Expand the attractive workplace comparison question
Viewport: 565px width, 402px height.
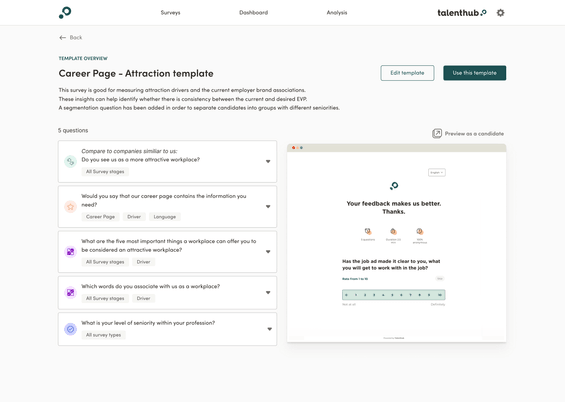[x=268, y=161]
